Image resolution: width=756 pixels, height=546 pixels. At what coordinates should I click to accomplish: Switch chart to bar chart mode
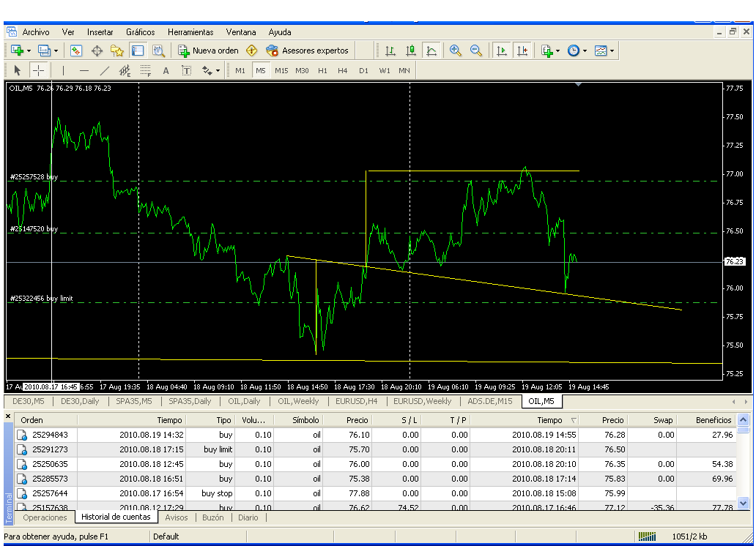click(x=390, y=51)
